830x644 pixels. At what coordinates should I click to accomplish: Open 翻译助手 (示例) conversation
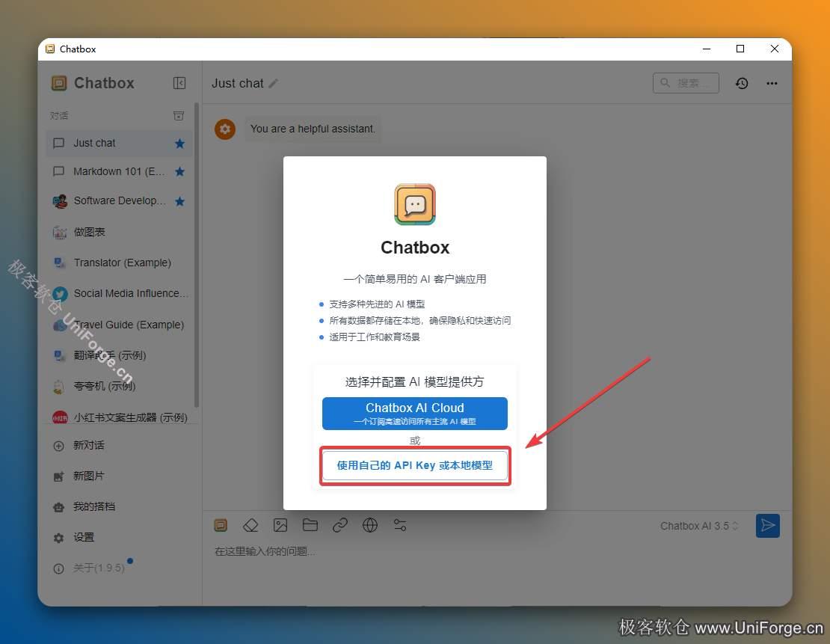click(120, 355)
